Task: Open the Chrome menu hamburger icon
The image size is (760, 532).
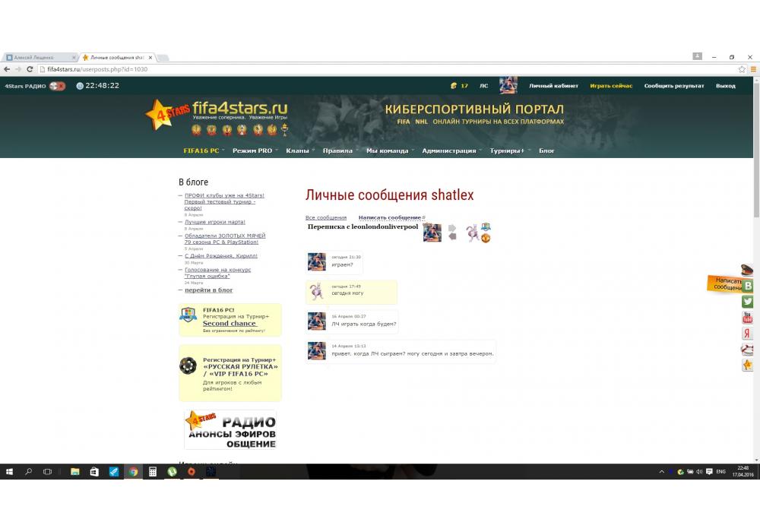Action: (x=752, y=69)
